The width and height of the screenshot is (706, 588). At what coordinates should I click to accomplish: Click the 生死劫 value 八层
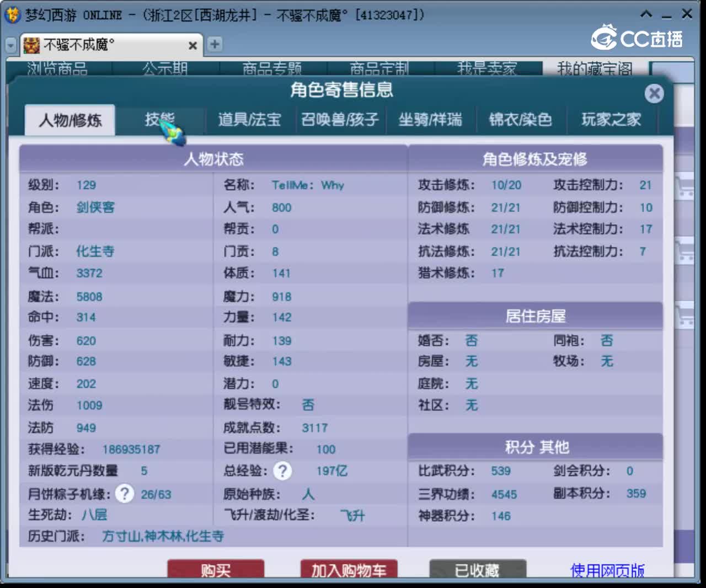pyautogui.click(x=94, y=515)
